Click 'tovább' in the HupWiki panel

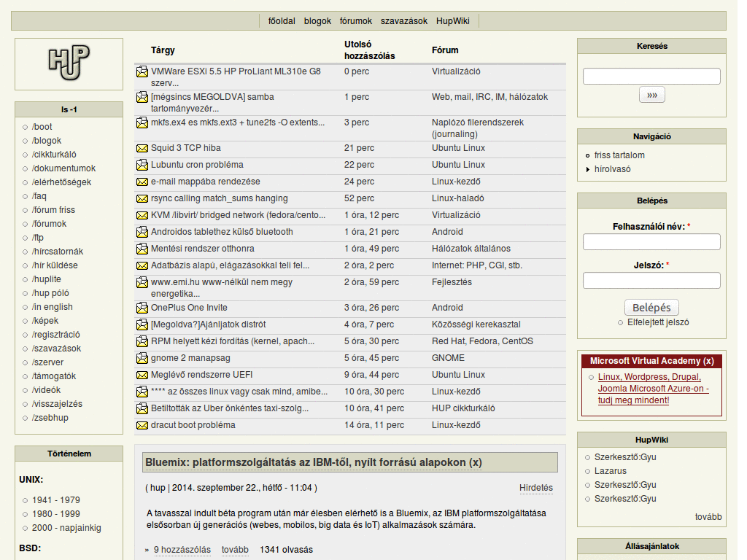tap(708, 516)
